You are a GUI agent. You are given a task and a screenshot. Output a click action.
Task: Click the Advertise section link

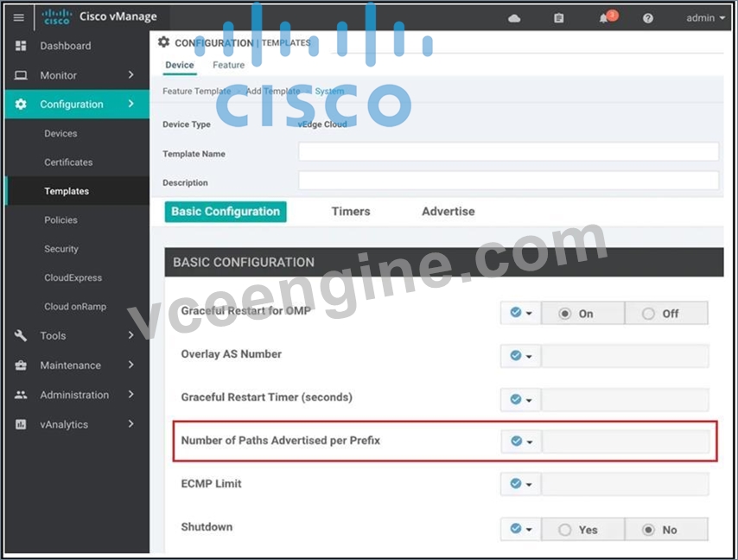click(x=448, y=211)
